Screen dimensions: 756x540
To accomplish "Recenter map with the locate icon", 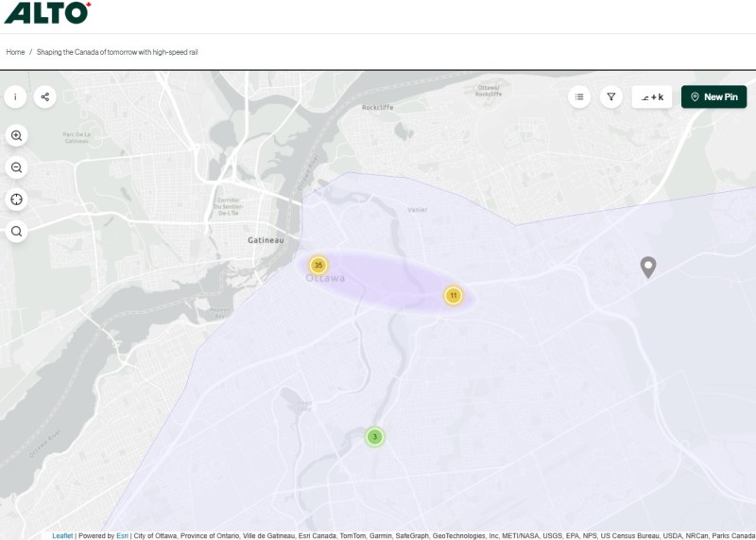I will click(16, 199).
